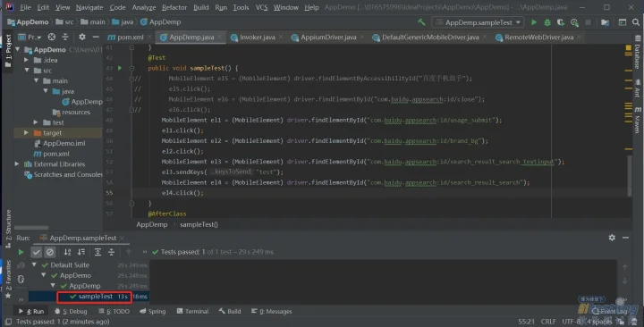Click CRLF line separator in status bar
Screen dimensions: 644x327
pos(548,322)
